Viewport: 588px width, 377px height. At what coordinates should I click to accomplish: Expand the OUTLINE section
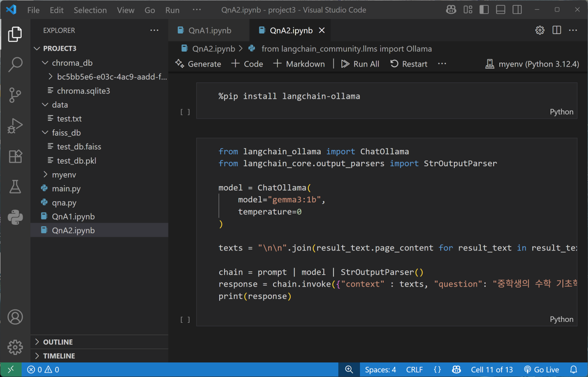pyautogui.click(x=100, y=342)
